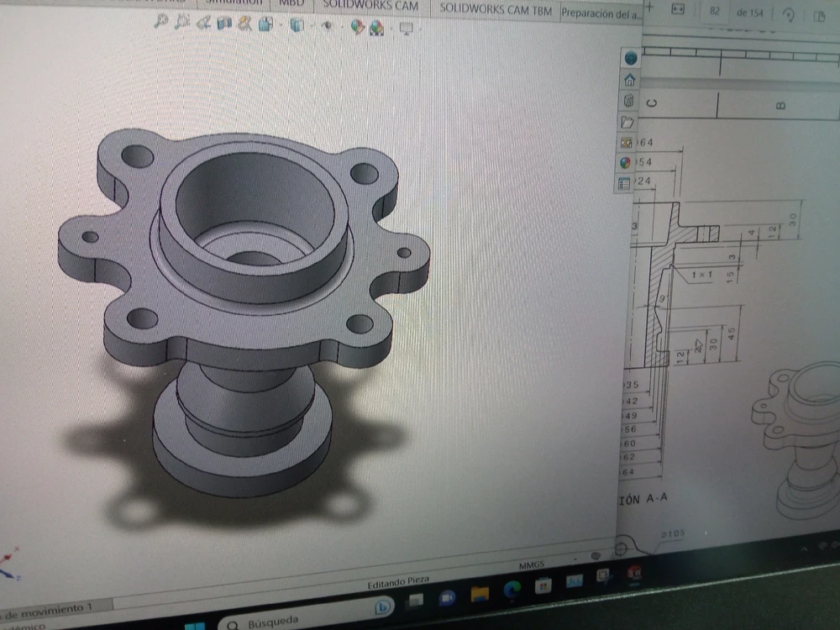The width and height of the screenshot is (840, 630).
Task: Open the Design Library books icon
Action: [x=628, y=101]
